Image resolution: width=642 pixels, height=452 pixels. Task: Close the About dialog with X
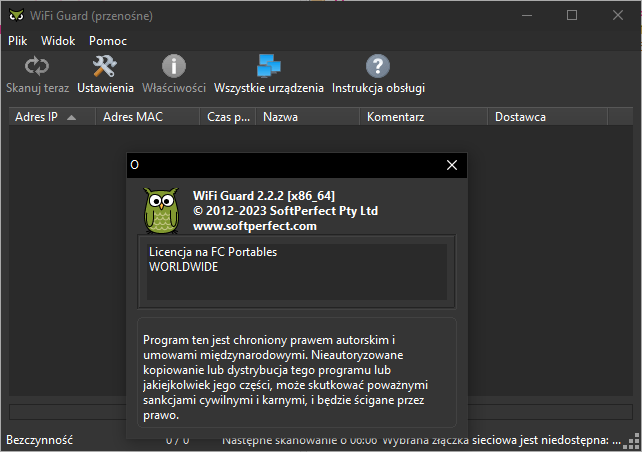[452, 165]
